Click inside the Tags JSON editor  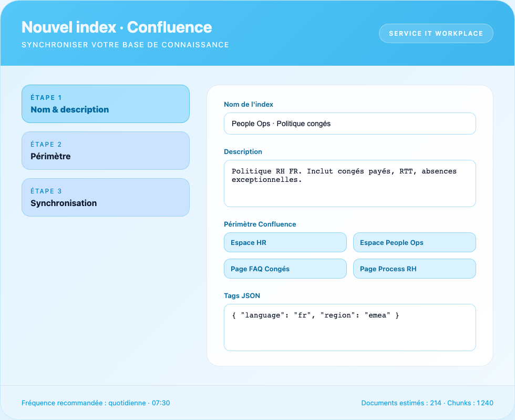349,326
